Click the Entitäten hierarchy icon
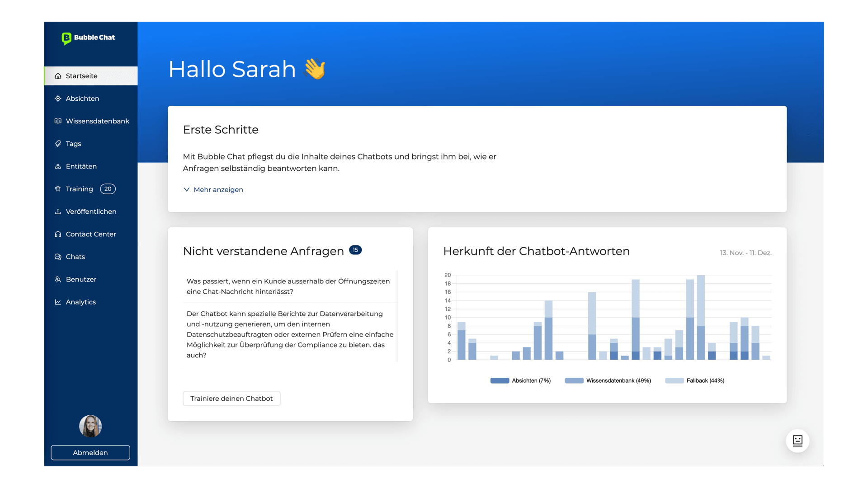This screenshot has width=868, height=488. [58, 166]
